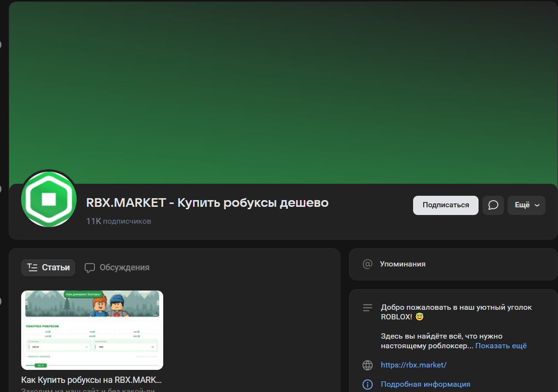Click the description lines icon
The width and height of the screenshot is (558, 392).
pos(368,308)
